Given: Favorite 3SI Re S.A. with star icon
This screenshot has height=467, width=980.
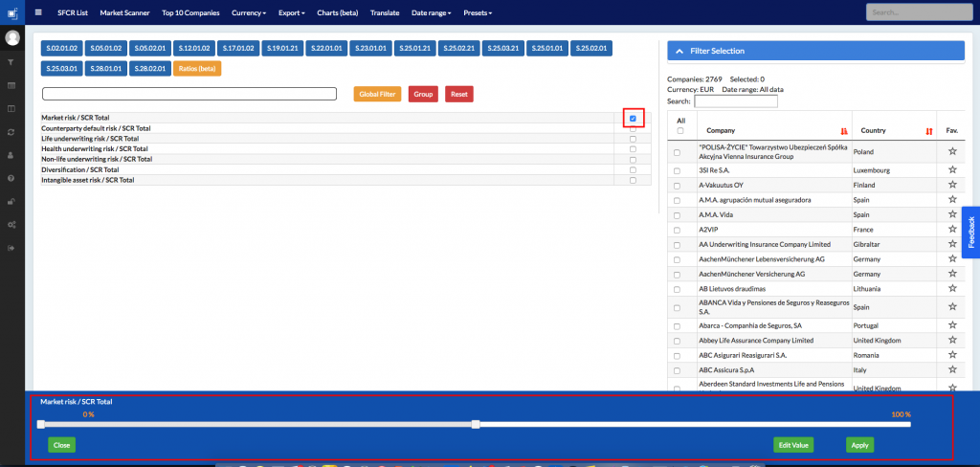Looking at the screenshot, I should tap(951, 169).
